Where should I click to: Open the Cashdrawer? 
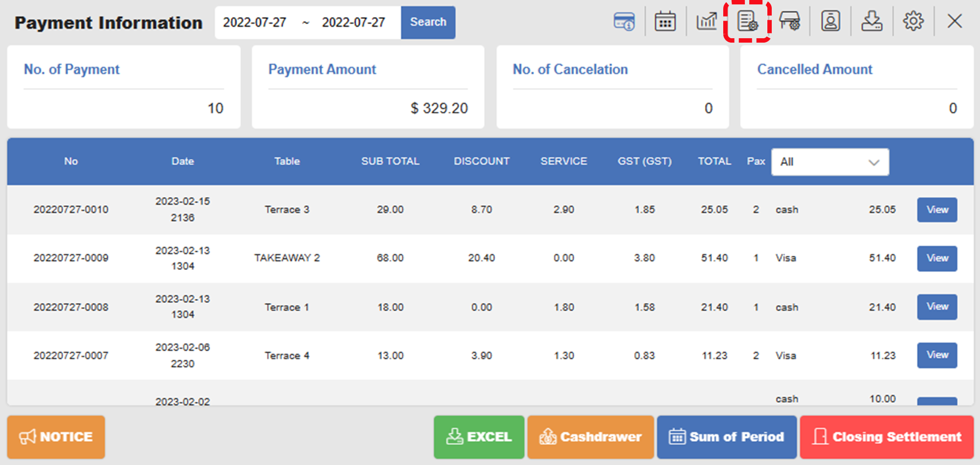click(590, 437)
